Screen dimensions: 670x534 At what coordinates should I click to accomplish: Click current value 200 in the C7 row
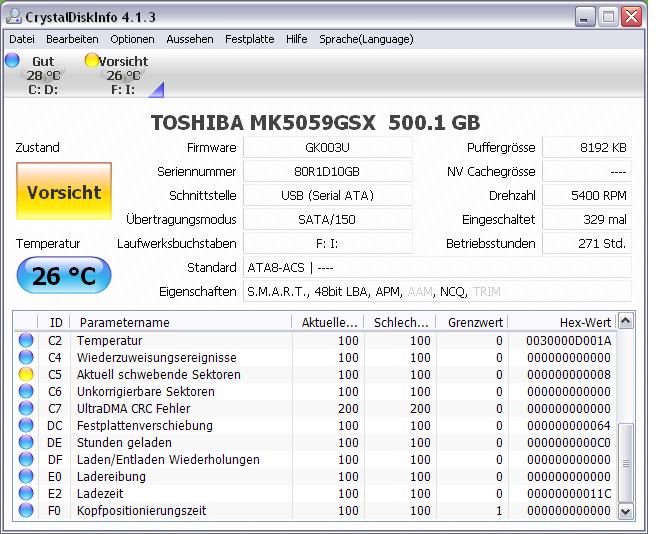click(x=348, y=409)
